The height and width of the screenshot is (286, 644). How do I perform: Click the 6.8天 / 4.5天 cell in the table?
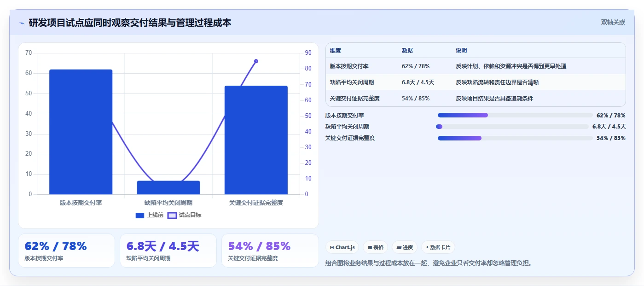(418, 82)
